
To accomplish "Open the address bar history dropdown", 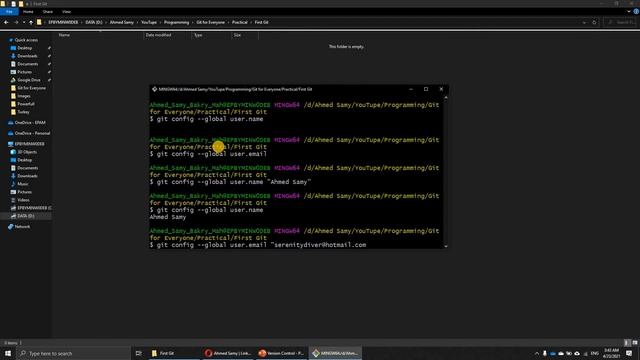I will tap(584, 22).
